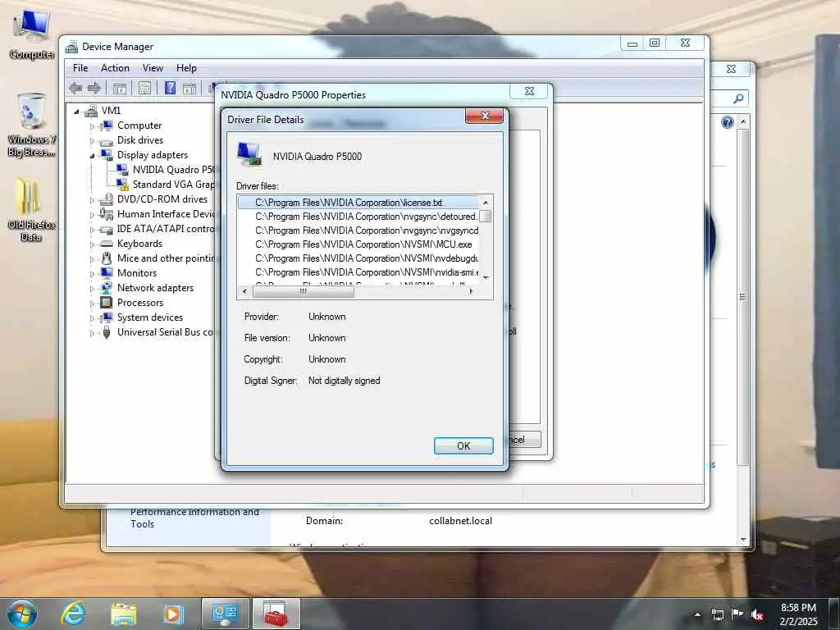Open the File menu in Device Manager
The height and width of the screenshot is (630, 840).
point(80,68)
